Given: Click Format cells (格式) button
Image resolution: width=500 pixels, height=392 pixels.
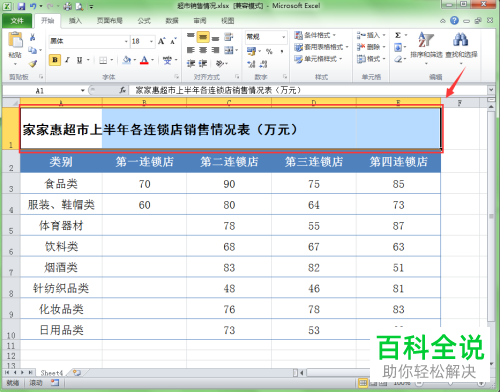Looking at the screenshot, I should [371, 59].
